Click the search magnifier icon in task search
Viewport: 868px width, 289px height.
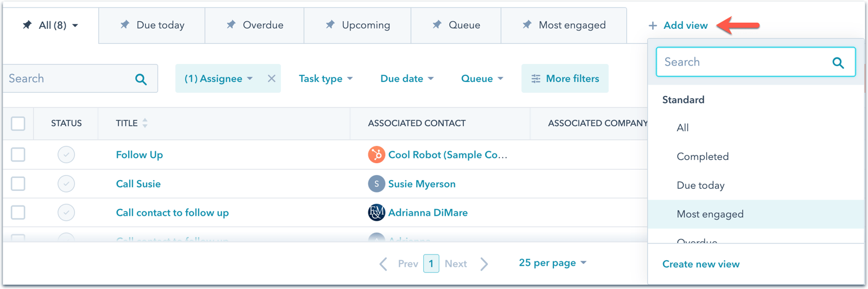(x=141, y=79)
